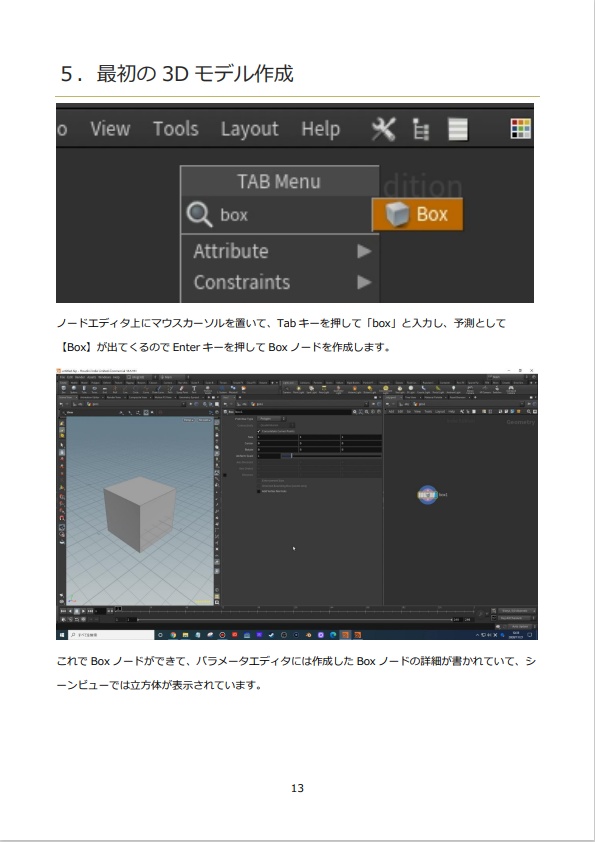Viewport: 595px width, 842px height.
Task: Open the No cam viewport dropdown
Action: click(x=204, y=420)
